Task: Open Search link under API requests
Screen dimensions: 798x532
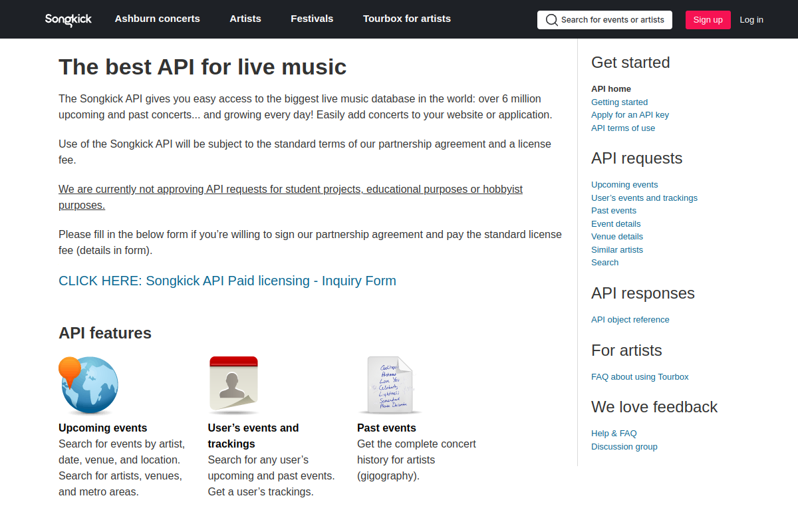Action: tap(605, 263)
